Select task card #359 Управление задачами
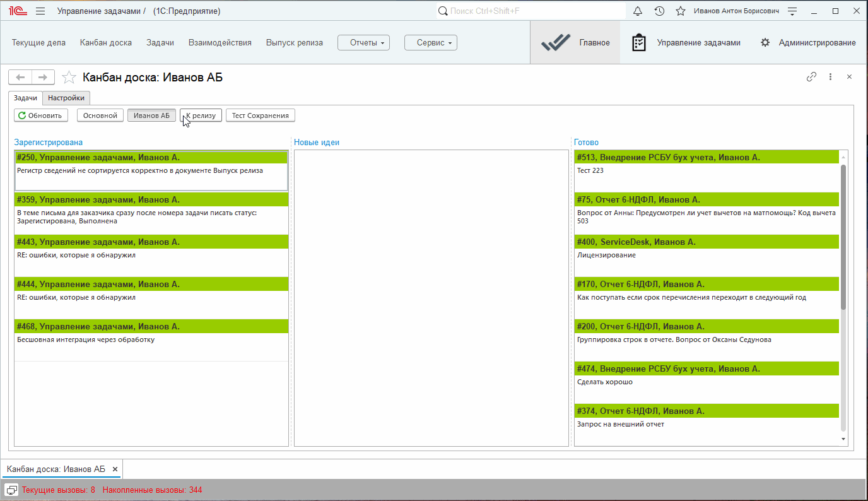868x501 pixels. pyautogui.click(x=151, y=213)
